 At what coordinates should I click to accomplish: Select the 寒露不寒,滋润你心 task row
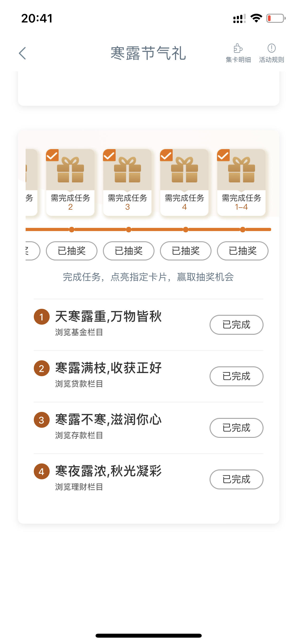point(149,428)
